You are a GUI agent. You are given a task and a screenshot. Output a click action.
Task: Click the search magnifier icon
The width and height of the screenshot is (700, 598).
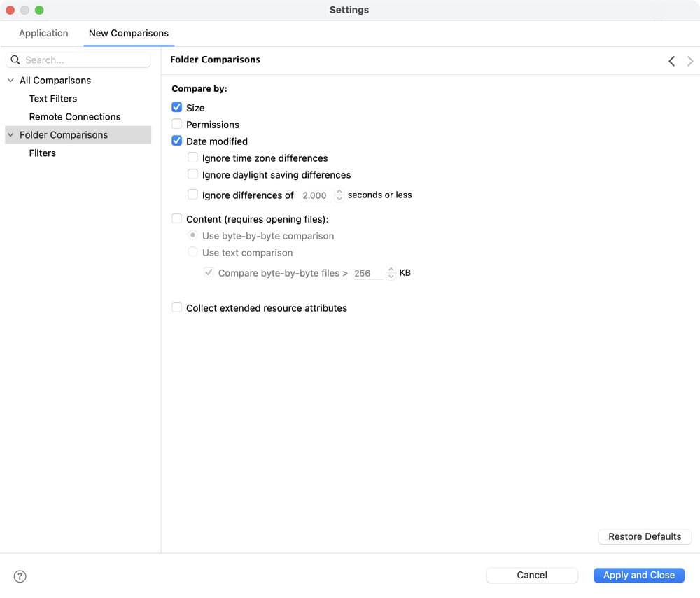click(x=15, y=60)
